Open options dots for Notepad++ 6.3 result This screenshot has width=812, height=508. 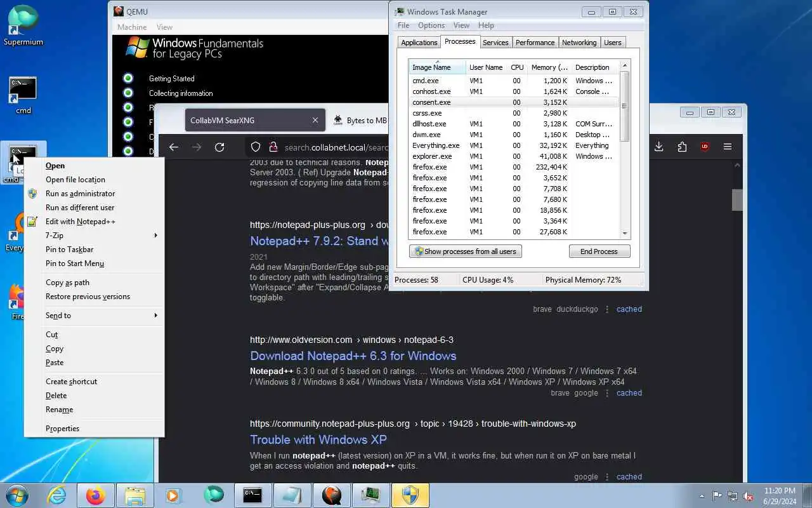pos(607,393)
